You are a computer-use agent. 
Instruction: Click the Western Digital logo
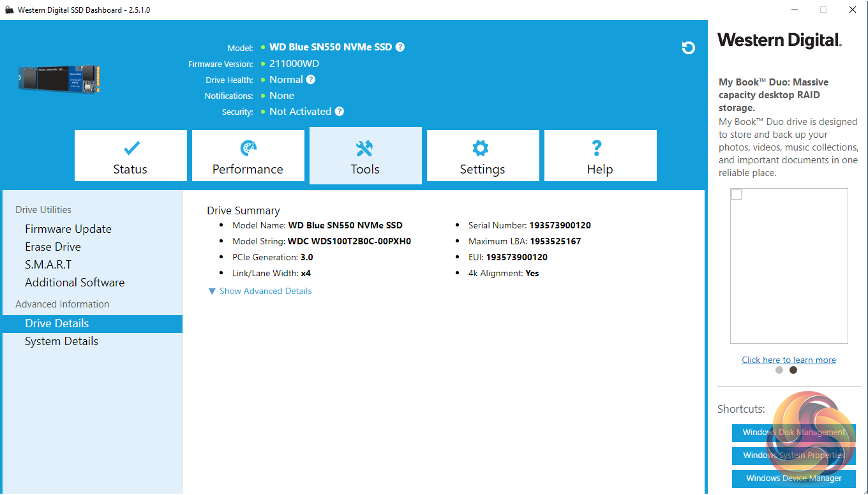[779, 40]
